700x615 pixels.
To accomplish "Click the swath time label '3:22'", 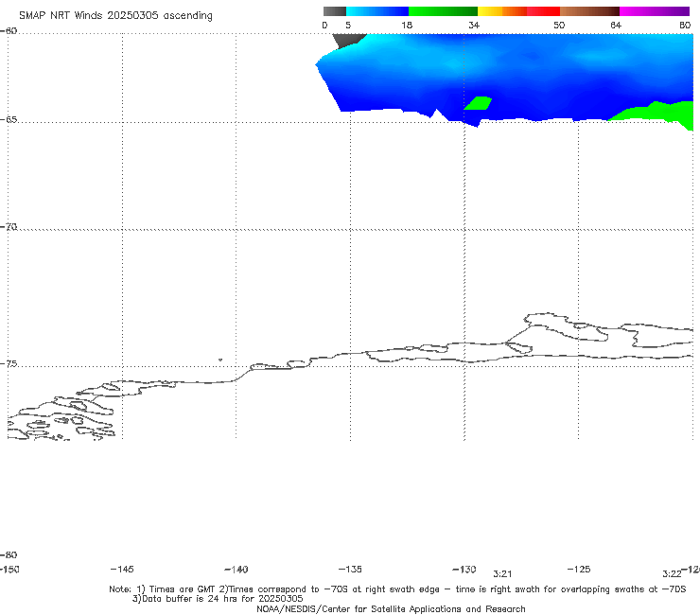I will pyautogui.click(x=672, y=574).
